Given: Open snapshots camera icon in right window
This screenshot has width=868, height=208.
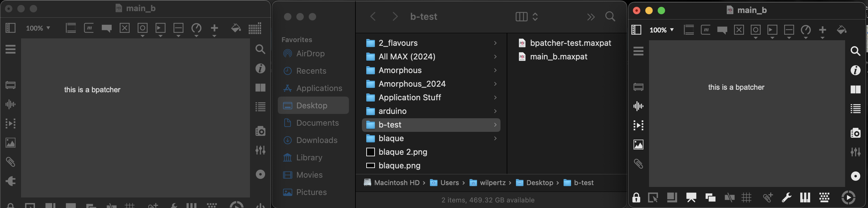Looking at the screenshot, I should (856, 133).
